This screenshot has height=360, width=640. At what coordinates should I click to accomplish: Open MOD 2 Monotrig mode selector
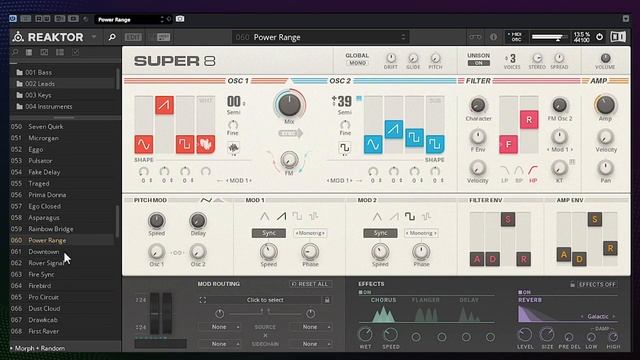pos(421,233)
